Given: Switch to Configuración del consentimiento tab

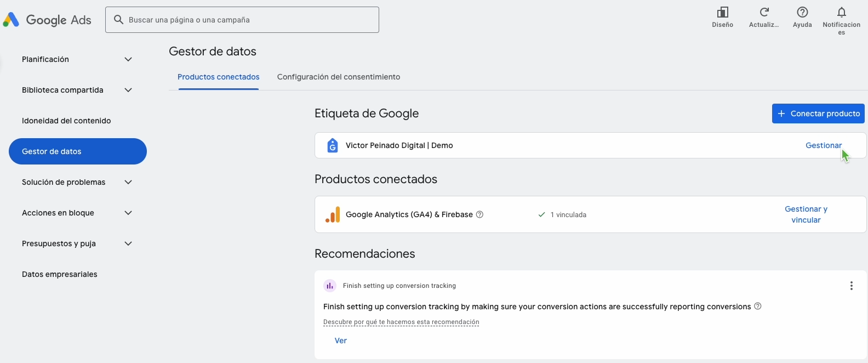Looking at the screenshot, I should coord(339,77).
